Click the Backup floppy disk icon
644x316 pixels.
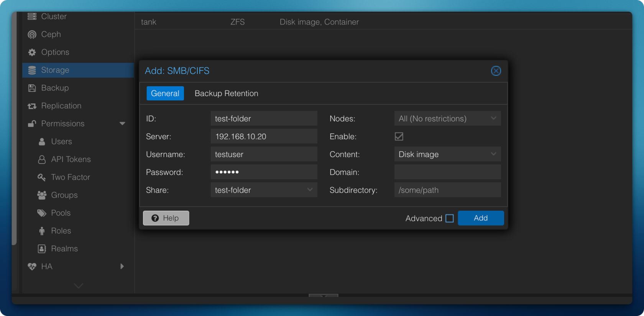click(32, 88)
